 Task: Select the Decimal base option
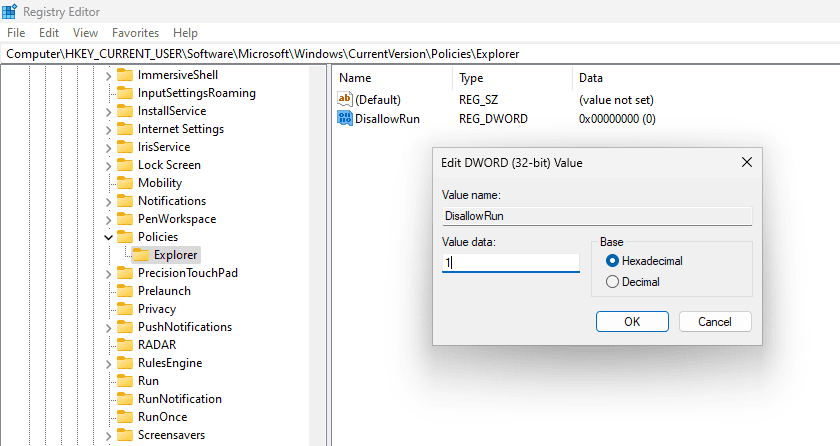click(613, 282)
